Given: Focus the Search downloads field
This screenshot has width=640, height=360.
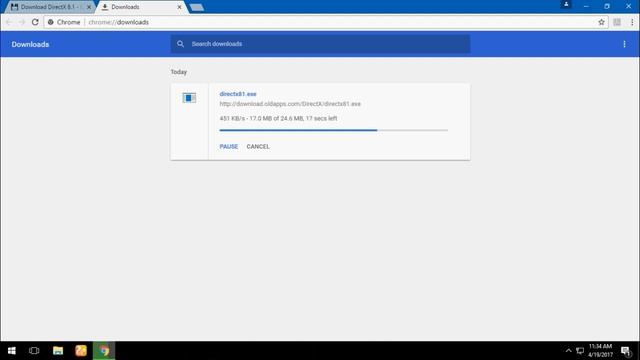Looking at the screenshot, I should (x=320, y=44).
